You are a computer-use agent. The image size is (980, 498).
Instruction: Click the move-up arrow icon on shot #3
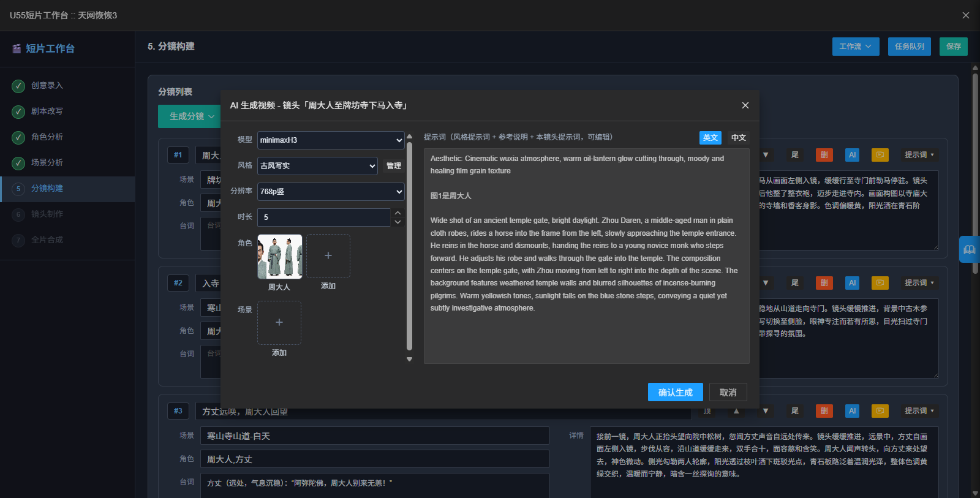click(x=736, y=411)
